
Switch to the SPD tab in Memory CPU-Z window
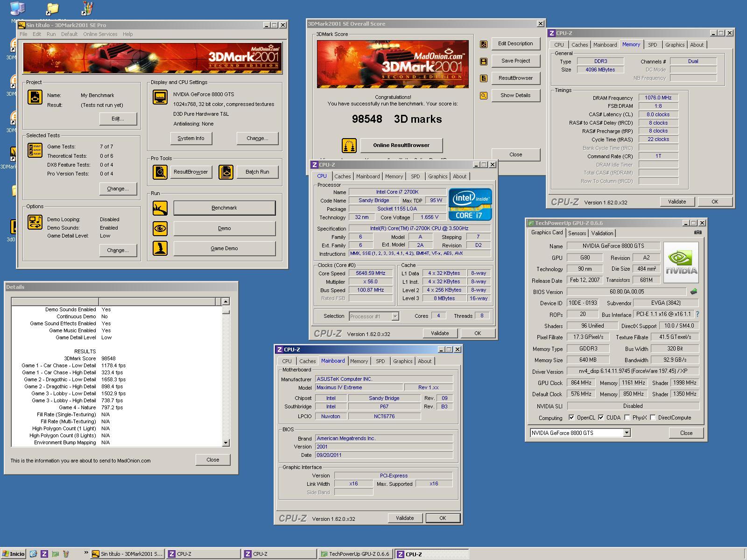[x=653, y=45]
